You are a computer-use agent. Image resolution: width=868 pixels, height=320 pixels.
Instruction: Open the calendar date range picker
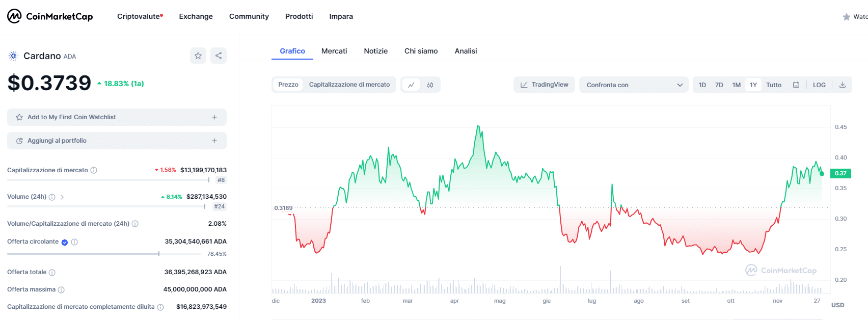[x=796, y=85]
